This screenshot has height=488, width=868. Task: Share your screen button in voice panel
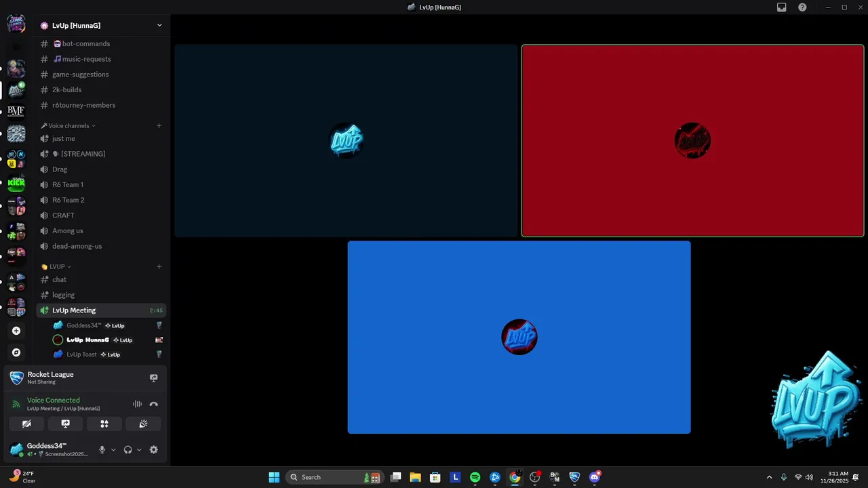click(66, 424)
